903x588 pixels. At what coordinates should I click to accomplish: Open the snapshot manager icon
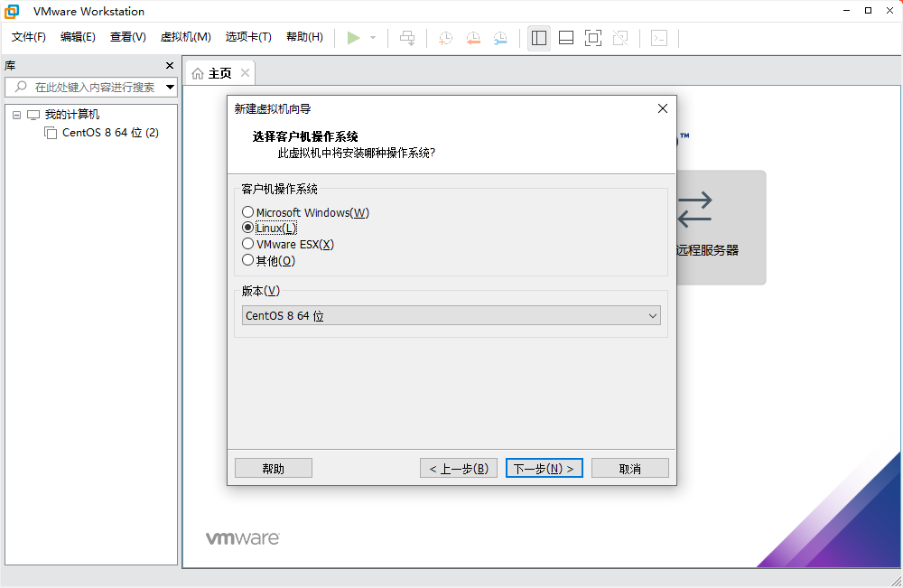(500, 38)
